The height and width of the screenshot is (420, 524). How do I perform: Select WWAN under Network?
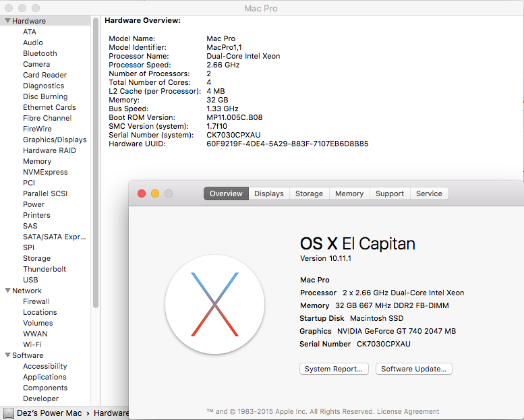point(35,334)
